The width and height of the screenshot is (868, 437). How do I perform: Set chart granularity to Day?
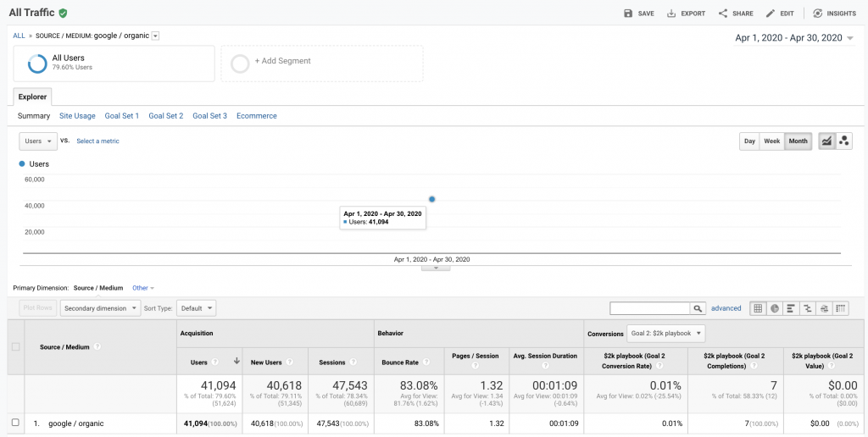pos(749,141)
